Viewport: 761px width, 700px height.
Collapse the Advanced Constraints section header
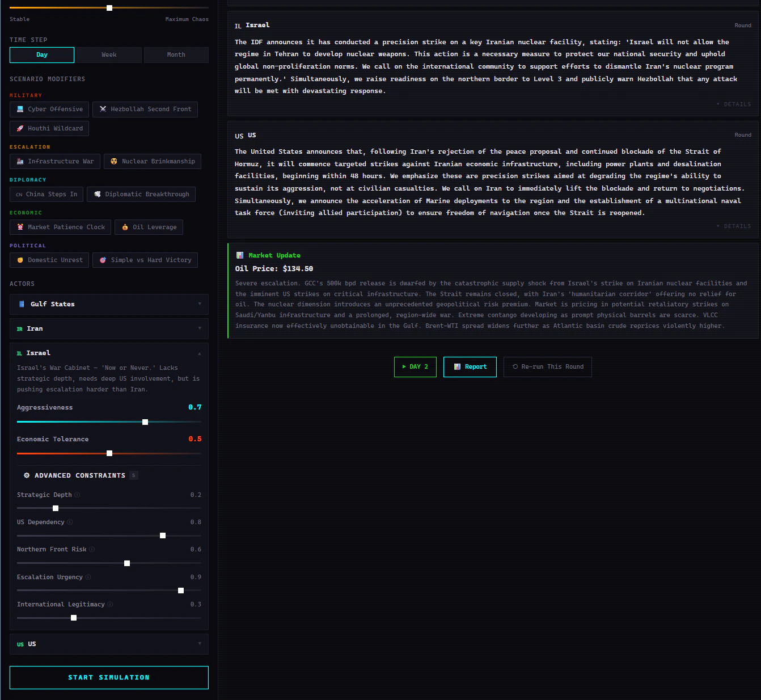point(81,475)
